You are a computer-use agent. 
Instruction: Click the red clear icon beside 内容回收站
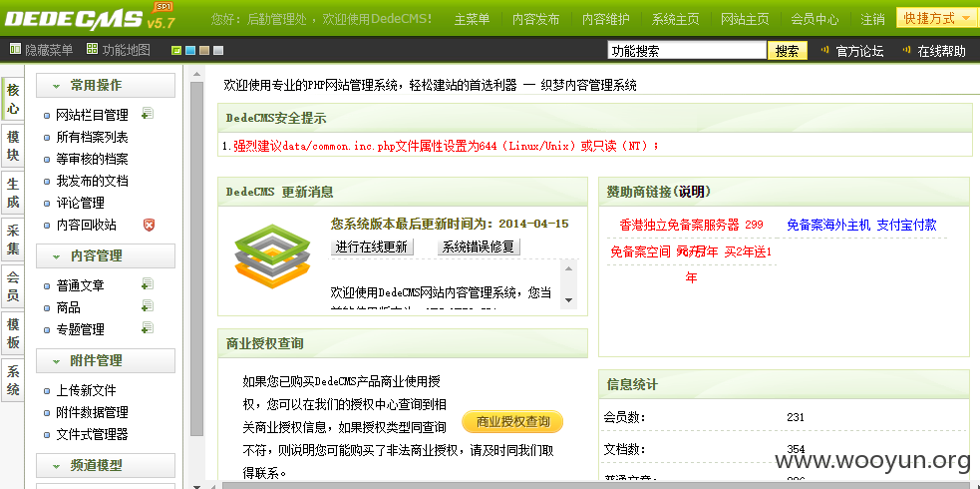pyautogui.click(x=149, y=225)
